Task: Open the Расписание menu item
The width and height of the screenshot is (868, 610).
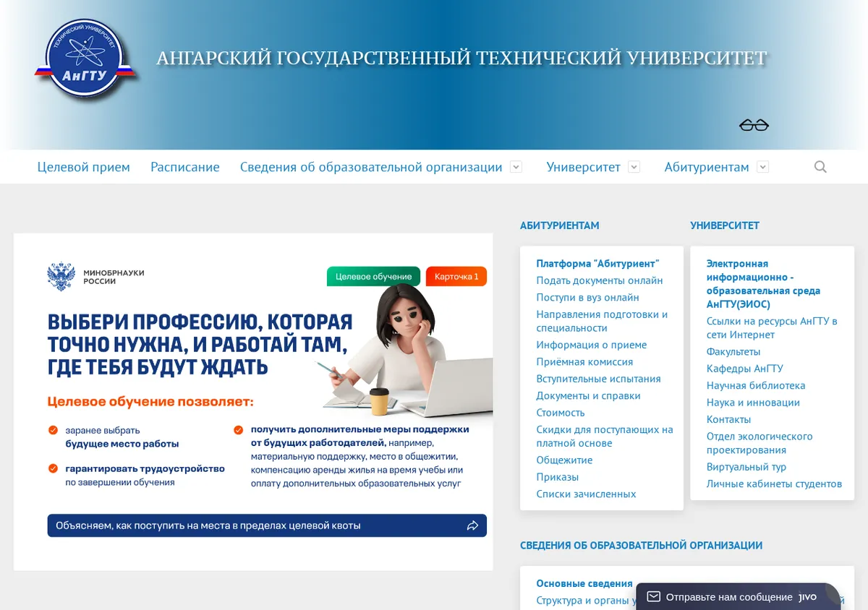Action: point(185,167)
